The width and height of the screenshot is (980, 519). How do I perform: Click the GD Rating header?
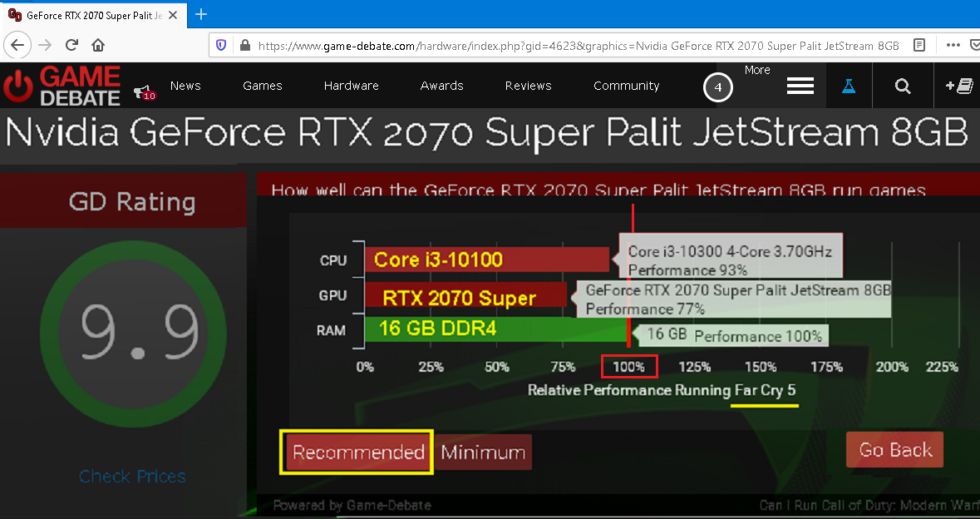click(132, 202)
